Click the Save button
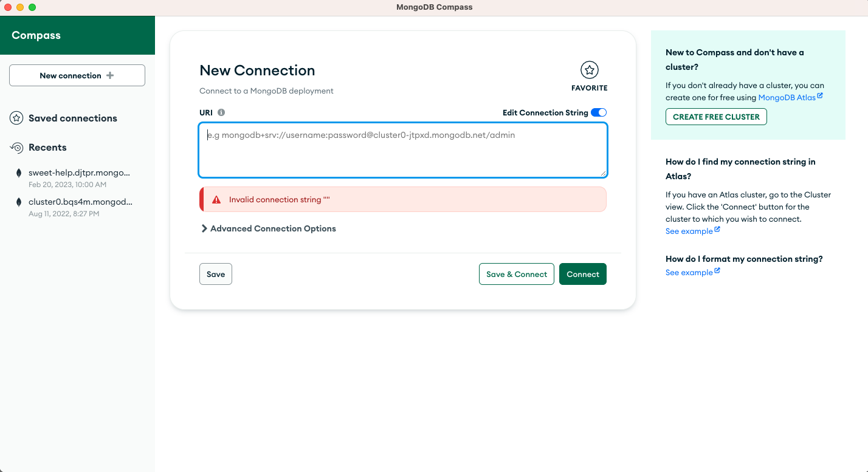Screen dimensions: 868x472 click(x=215, y=274)
